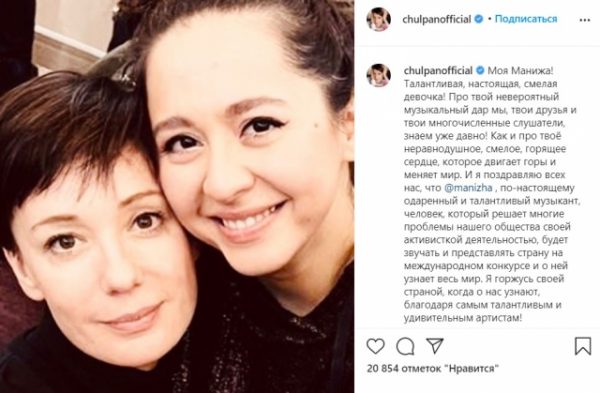Image resolution: width=600 pixels, height=393 pixels.
Task: Open the chulpanofficial header avatar
Action: (x=378, y=19)
